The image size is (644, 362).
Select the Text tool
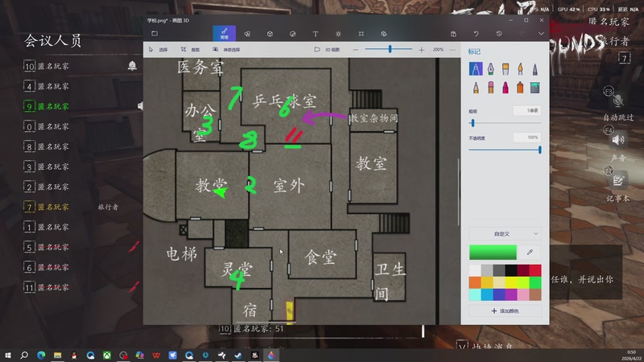coord(316,34)
